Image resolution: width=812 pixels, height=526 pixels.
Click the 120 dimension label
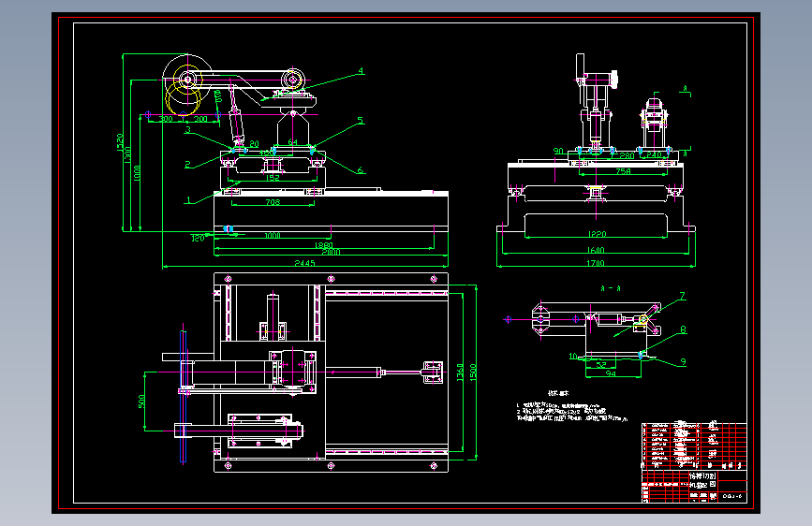[x=198, y=239]
